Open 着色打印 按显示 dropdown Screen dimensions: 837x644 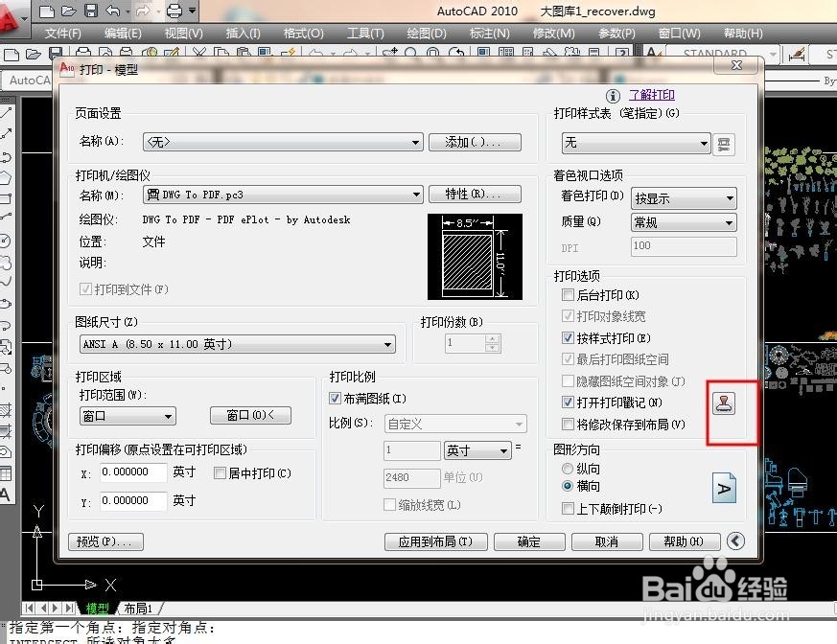684,198
